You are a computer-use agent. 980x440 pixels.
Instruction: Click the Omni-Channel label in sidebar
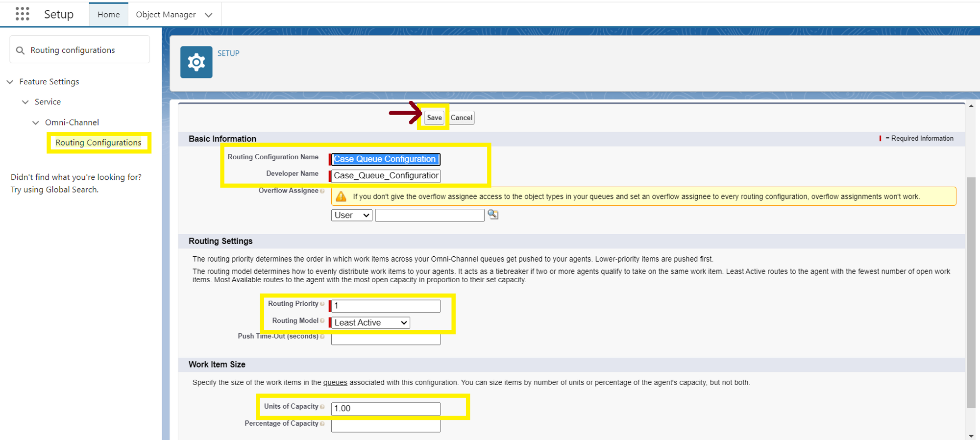(72, 122)
